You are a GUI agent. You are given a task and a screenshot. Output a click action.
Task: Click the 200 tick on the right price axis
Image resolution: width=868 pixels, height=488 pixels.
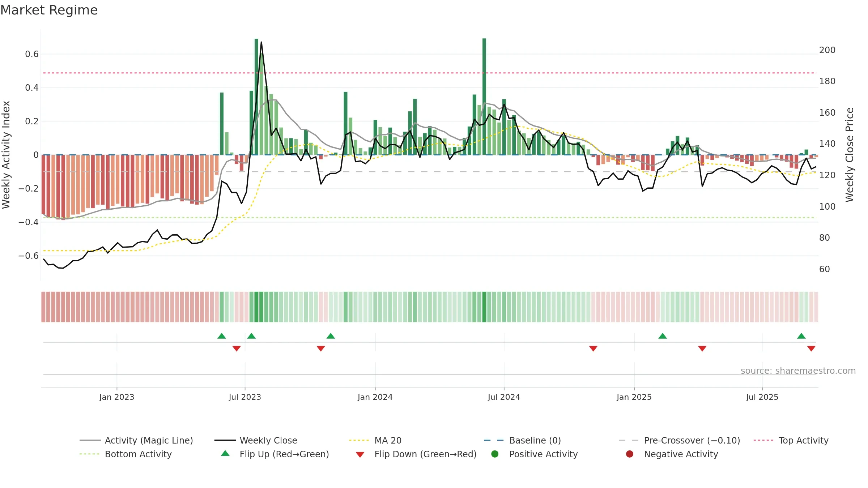[x=827, y=50]
